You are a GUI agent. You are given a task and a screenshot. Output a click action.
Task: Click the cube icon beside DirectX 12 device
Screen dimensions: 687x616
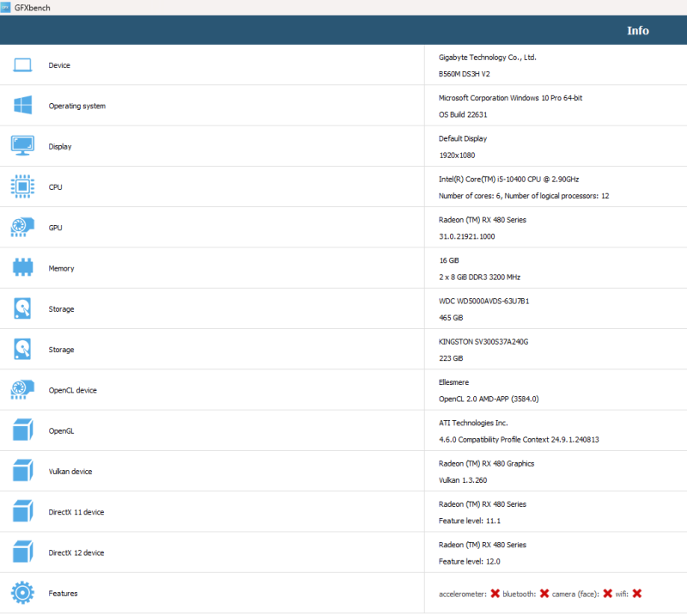pos(23,552)
